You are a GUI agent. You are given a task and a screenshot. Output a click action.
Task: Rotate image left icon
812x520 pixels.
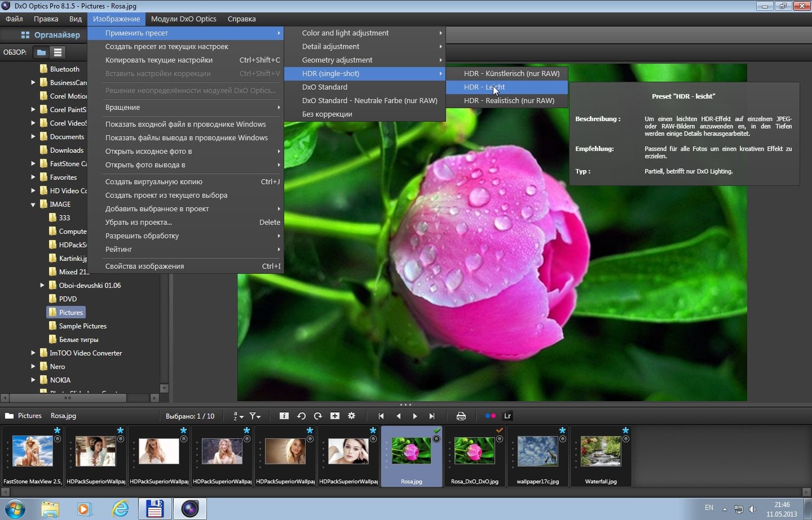tap(301, 416)
